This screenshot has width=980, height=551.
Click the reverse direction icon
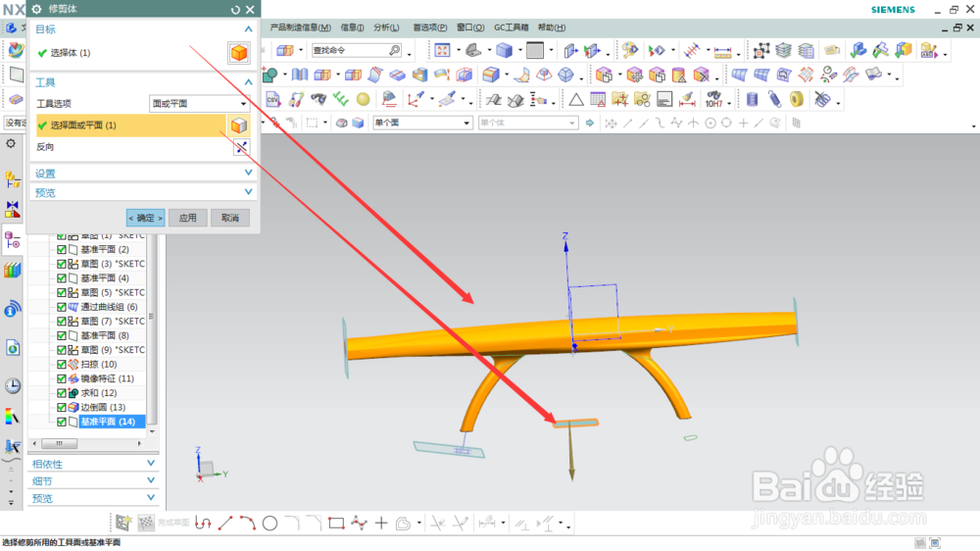click(241, 147)
